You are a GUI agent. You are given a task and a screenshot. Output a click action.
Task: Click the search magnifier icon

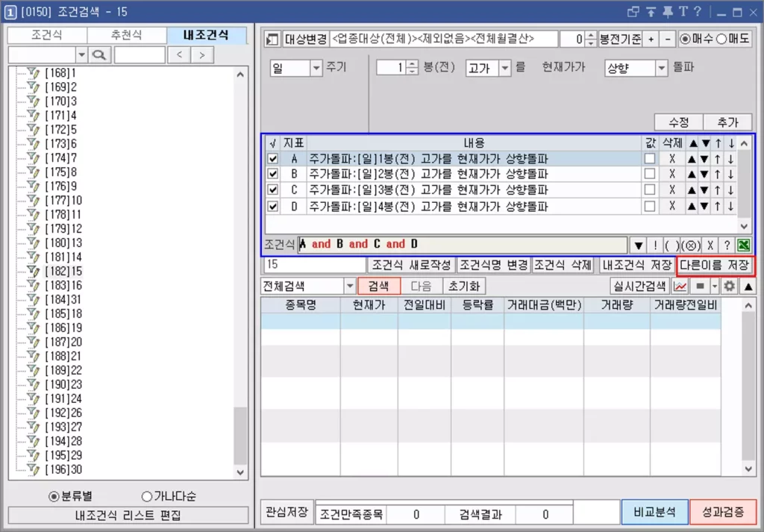[99, 55]
